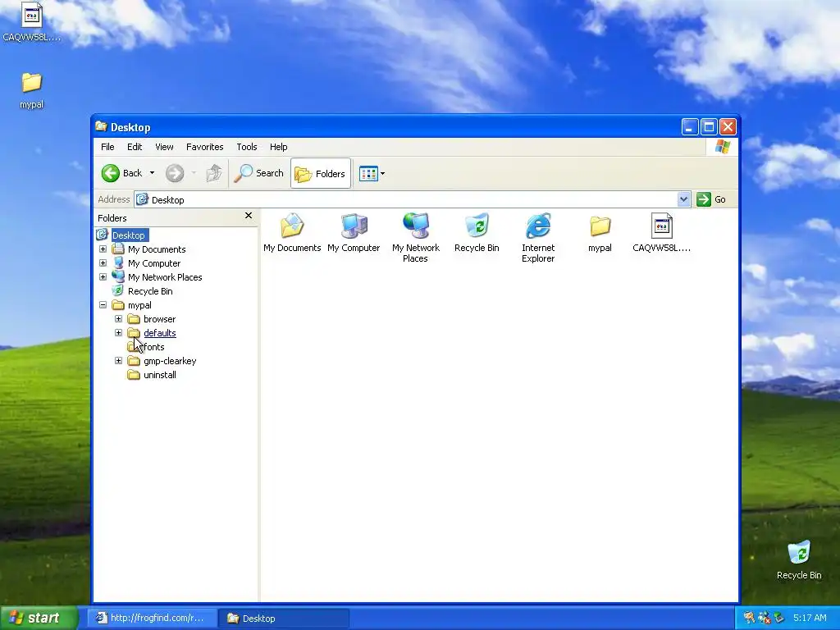
Task: Select Recycle Bin in folder tree
Action: (150, 291)
